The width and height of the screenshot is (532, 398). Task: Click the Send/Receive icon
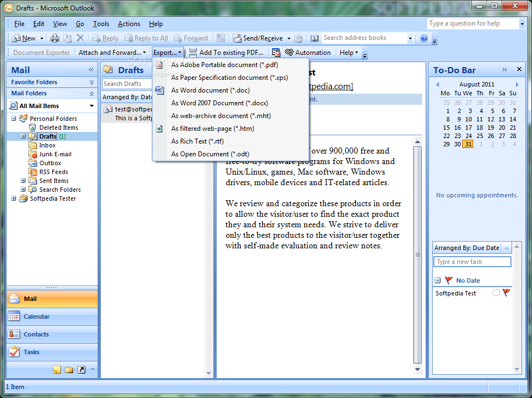point(237,38)
